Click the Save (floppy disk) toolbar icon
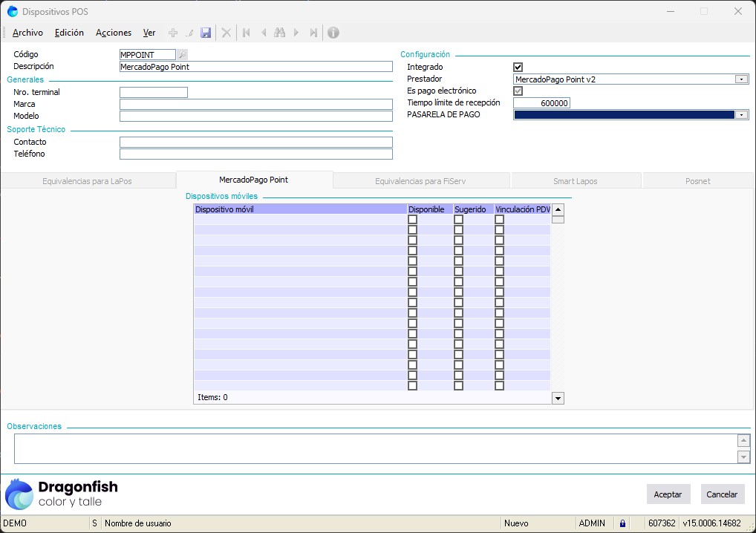 [206, 33]
